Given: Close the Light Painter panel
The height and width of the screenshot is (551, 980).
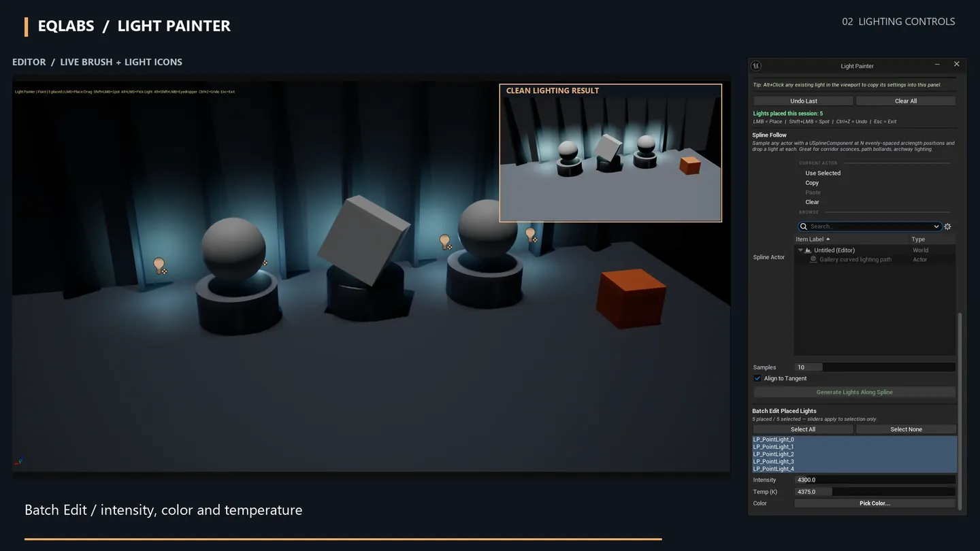Looking at the screenshot, I should pos(956,64).
